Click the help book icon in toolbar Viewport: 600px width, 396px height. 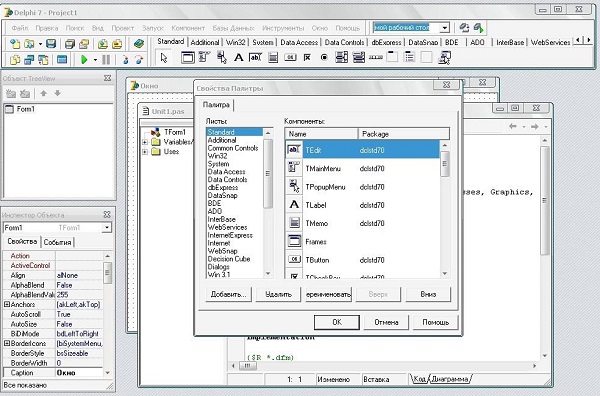point(139,44)
